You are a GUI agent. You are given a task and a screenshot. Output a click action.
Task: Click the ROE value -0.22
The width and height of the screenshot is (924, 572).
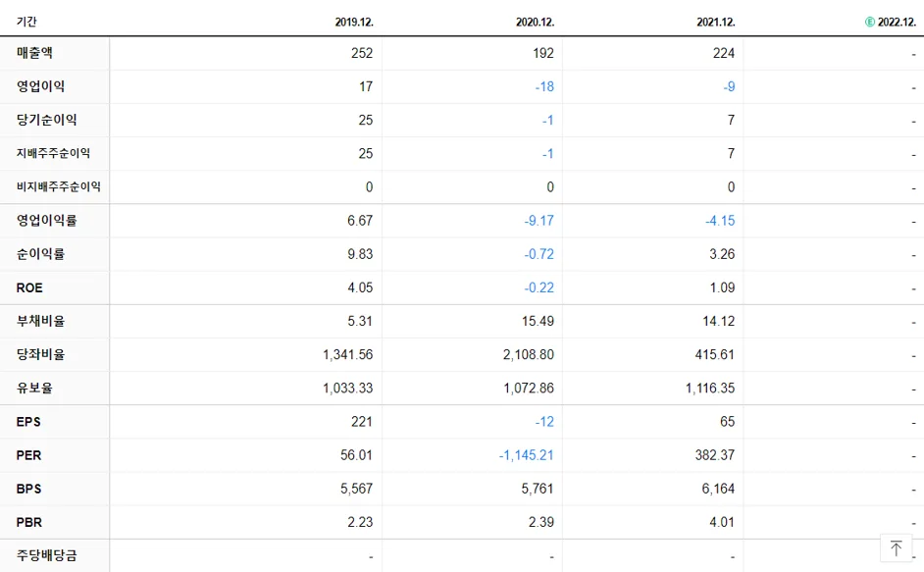click(x=539, y=287)
